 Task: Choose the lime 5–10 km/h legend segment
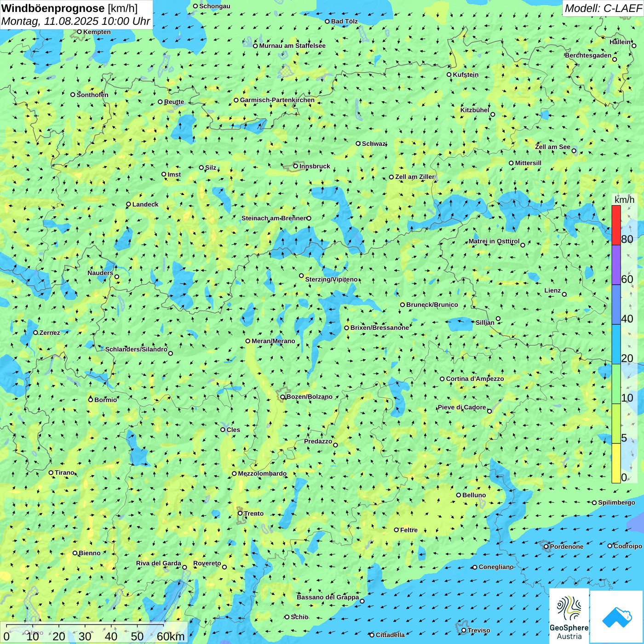coord(616,424)
